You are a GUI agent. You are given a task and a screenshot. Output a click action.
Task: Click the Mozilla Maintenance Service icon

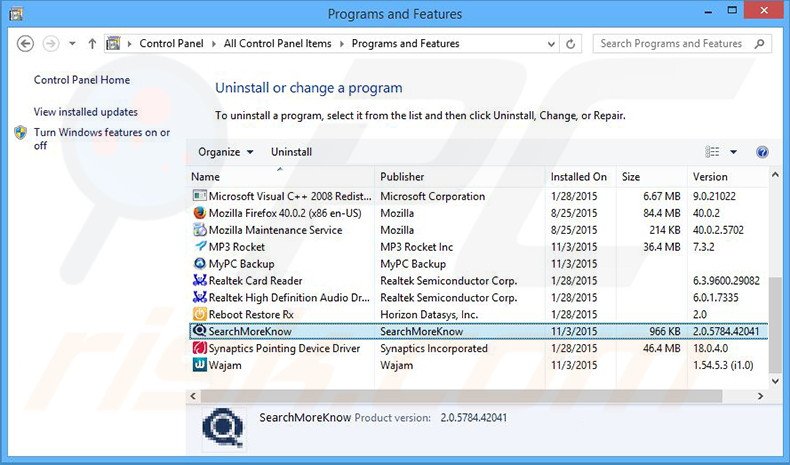pos(200,230)
